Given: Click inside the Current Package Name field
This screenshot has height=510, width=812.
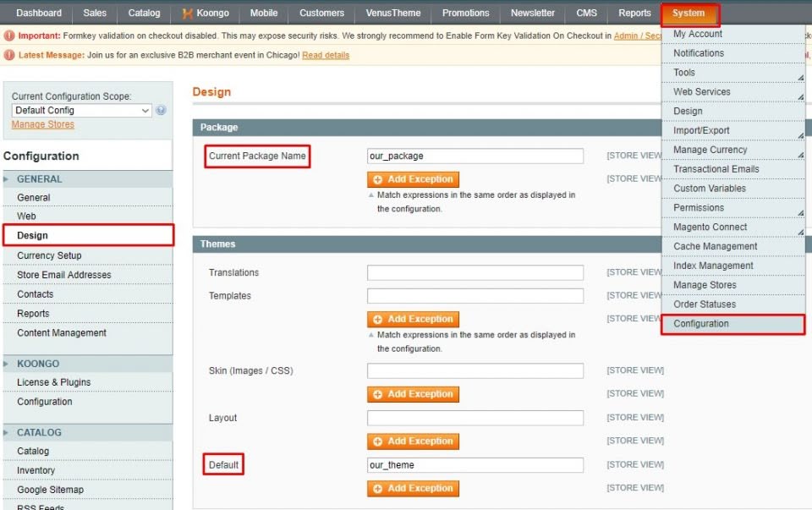Looking at the screenshot, I should [x=474, y=156].
